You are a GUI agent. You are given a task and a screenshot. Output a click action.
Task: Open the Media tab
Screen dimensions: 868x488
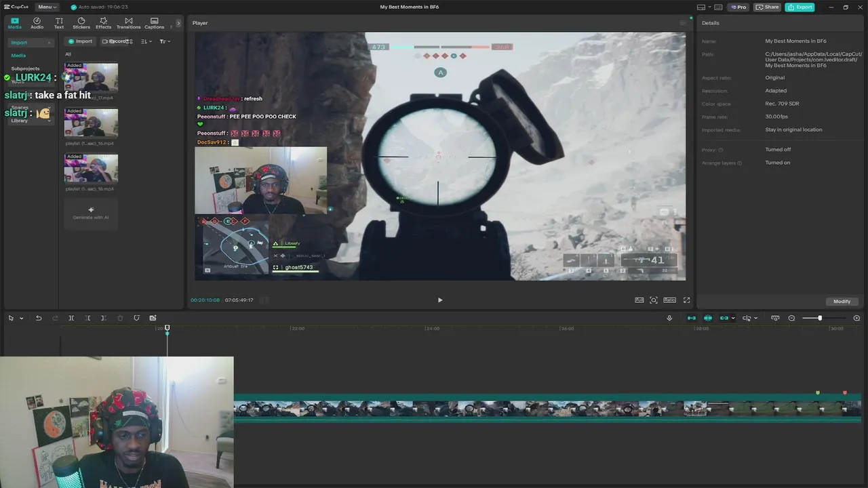14,23
